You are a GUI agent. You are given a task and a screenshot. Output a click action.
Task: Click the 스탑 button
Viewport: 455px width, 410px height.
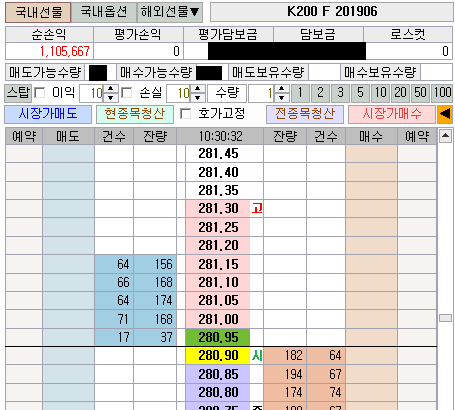tap(18, 93)
